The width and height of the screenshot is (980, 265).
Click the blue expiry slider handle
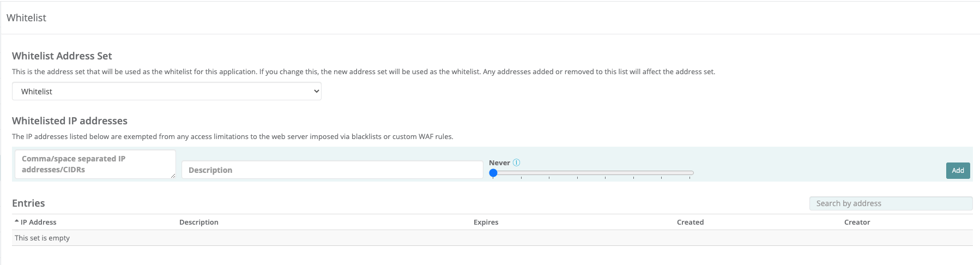pyautogui.click(x=493, y=173)
